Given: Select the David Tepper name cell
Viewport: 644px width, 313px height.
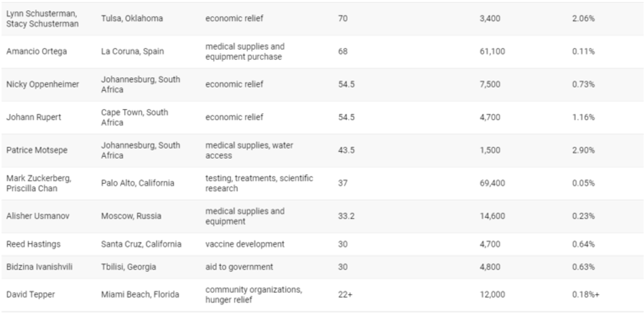Looking at the screenshot, I should (x=30, y=295).
